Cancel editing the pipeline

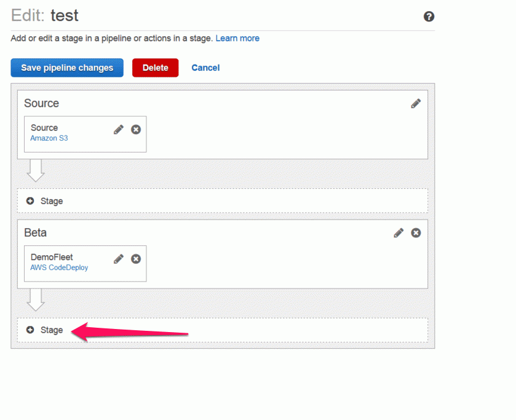point(205,68)
